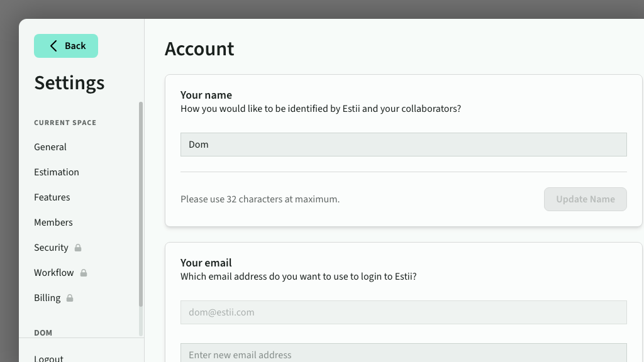
Task: Go to Features settings
Action: (x=52, y=197)
